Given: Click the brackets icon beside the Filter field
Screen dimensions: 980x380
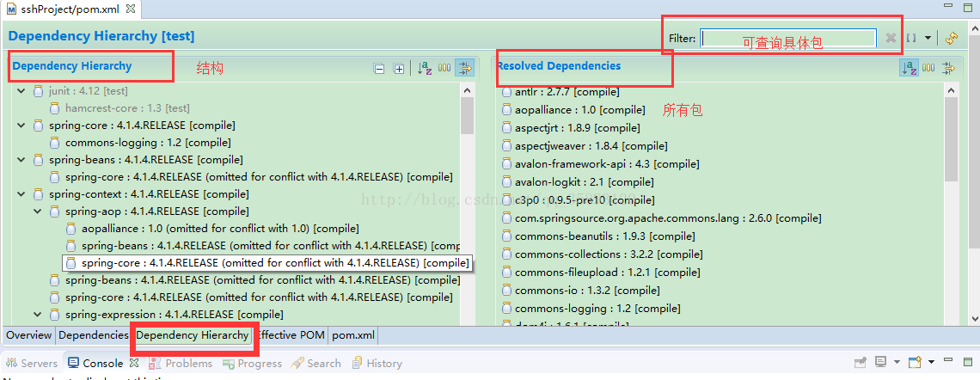Looking at the screenshot, I should [x=910, y=38].
